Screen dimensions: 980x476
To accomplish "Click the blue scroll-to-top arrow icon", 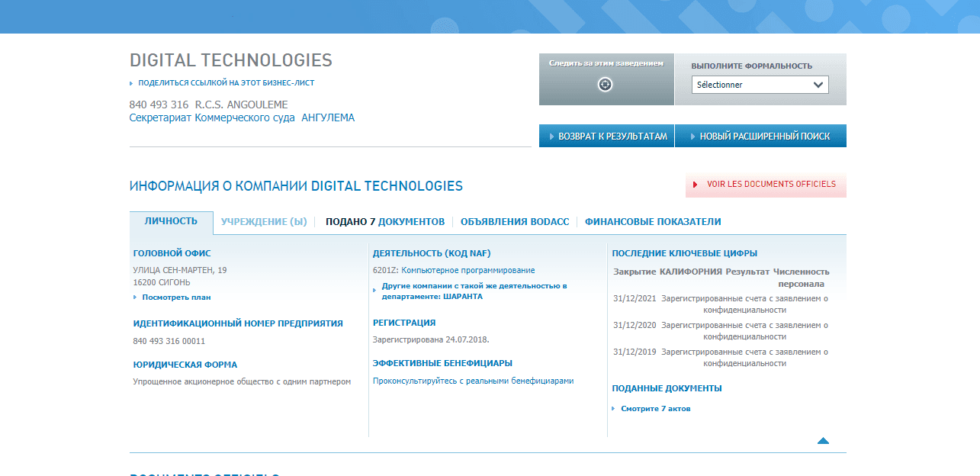I will (x=823, y=440).
